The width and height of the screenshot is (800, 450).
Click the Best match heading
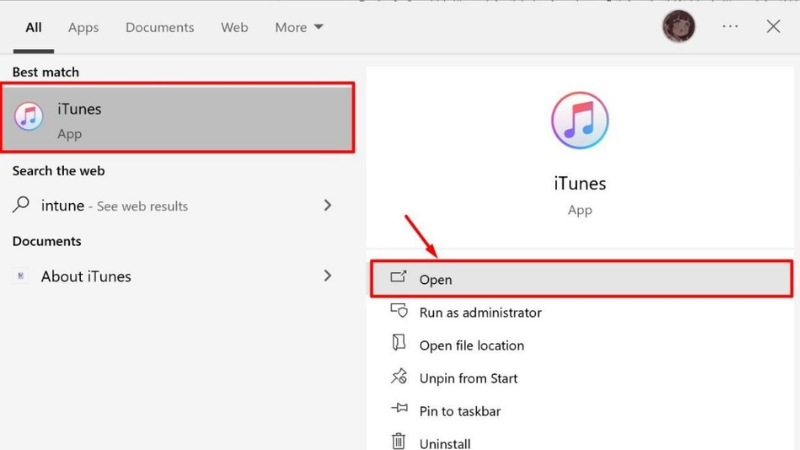[x=46, y=72]
